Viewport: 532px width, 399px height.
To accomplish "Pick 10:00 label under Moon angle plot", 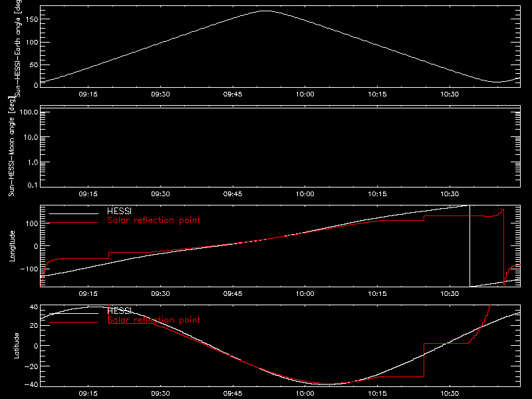I will 305,194.
